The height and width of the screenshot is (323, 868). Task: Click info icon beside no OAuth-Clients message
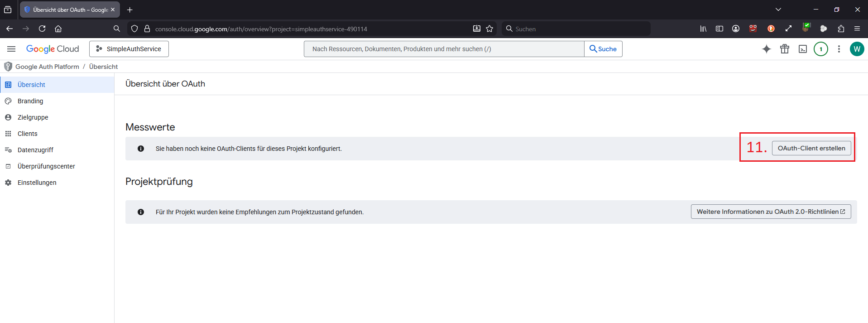(x=141, y=149)
